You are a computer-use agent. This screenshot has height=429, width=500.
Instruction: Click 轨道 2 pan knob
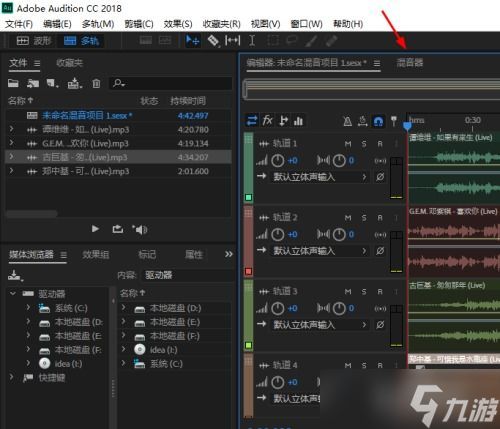coord(339,235)
